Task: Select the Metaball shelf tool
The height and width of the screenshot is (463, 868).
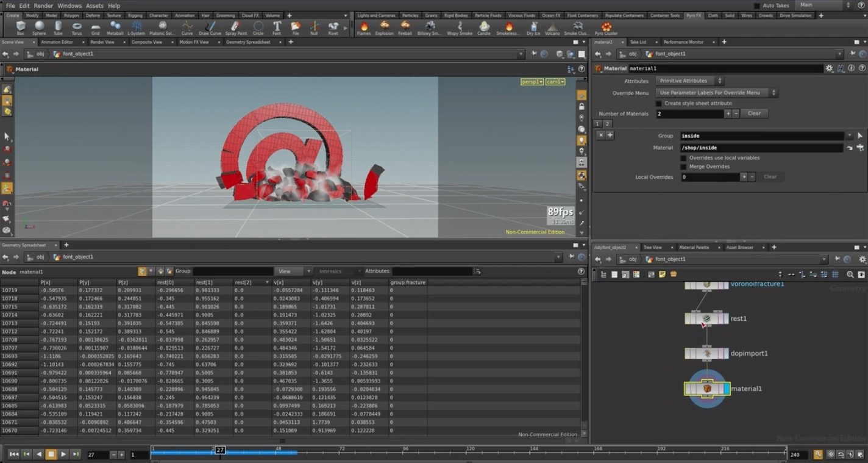Action: click(115, 28)
